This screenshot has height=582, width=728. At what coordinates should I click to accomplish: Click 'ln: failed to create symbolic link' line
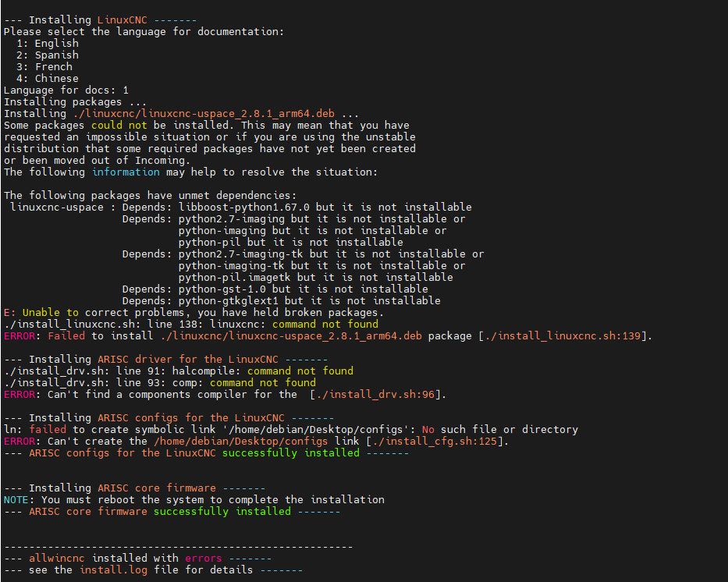click(x=291, y=429)
